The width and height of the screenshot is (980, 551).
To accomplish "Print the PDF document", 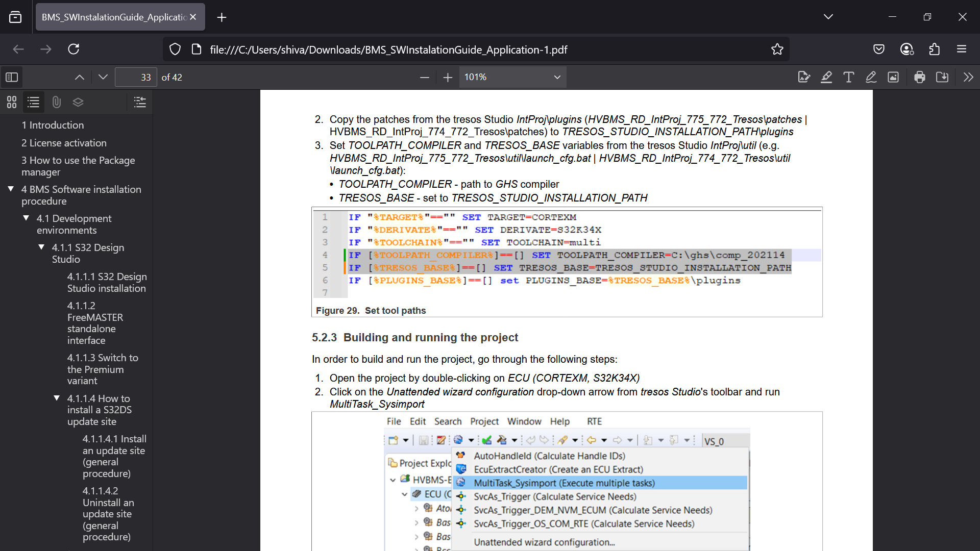I will [920, 77].
